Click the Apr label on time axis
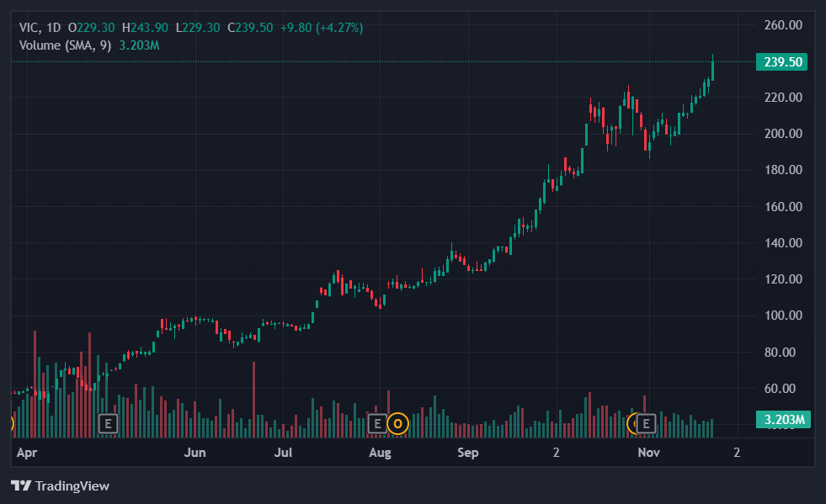The width and height of the screenshot is (826, 504). pyautogui.click(x=28, y=453)
